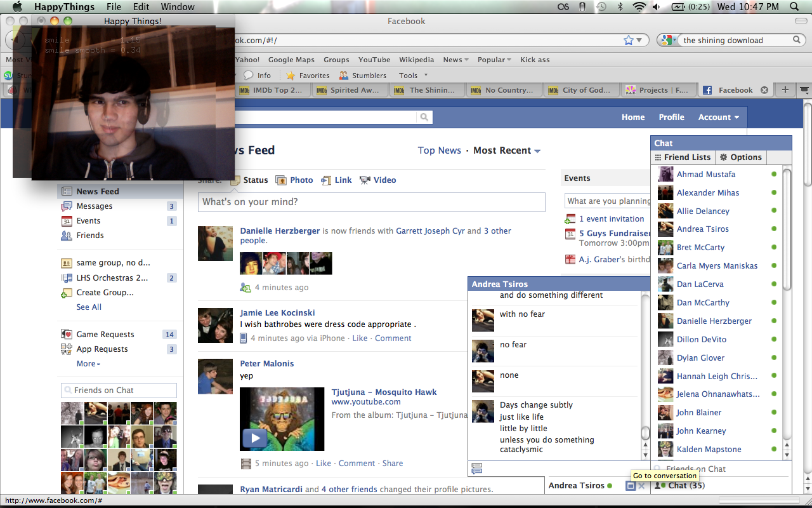The image size is (812, 508).
Task: Click the bookmark star in address bar
Action: click(629, 40)
